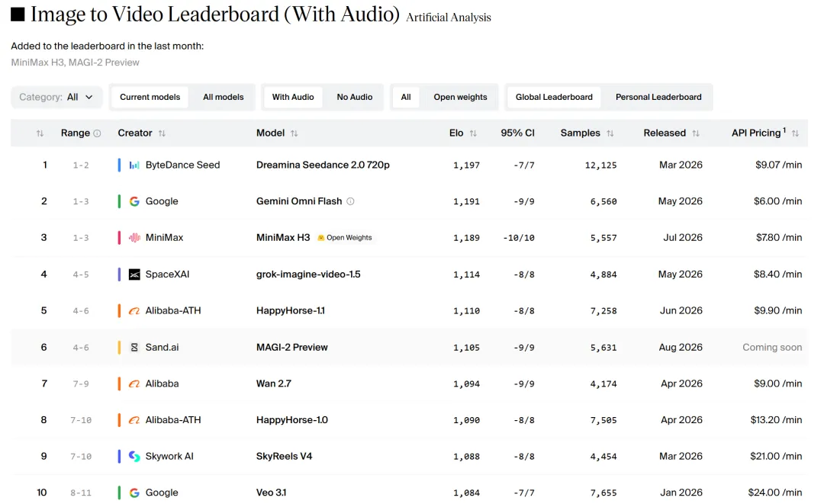Click the Jul 2026 release date

click(x=683, y=238)
